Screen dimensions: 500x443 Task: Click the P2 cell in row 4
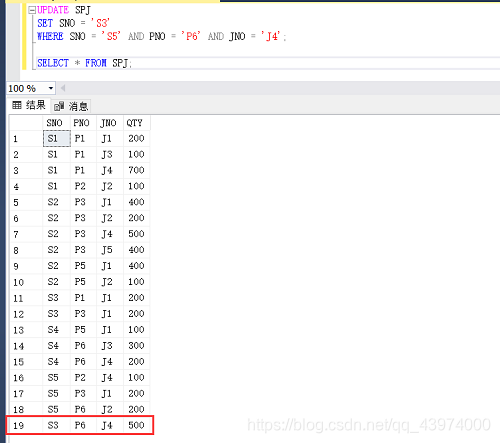[83, 186]
